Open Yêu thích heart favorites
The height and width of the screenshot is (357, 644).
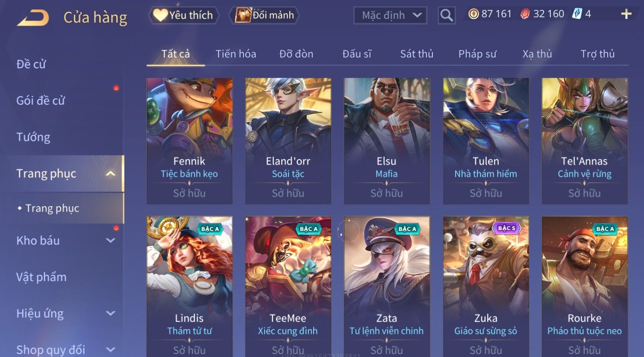(x=184, y=15)
